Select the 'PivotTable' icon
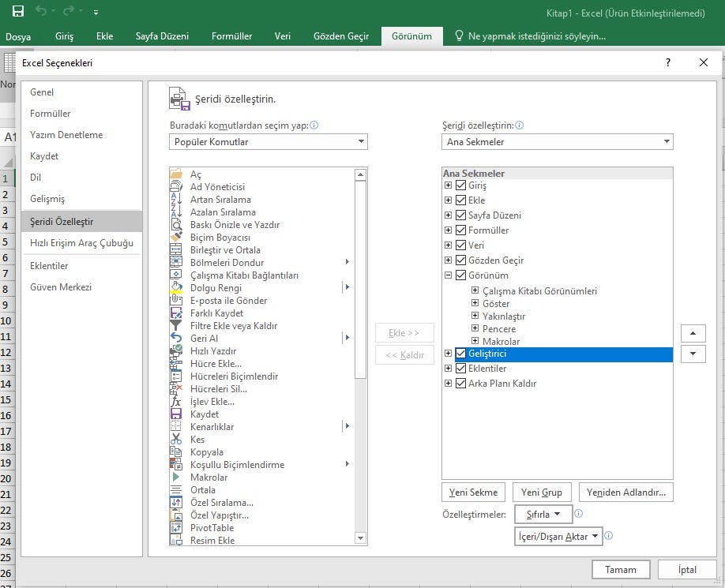This screenshot has width=725, height=588. pyautogui.click(x=175, y=527)
